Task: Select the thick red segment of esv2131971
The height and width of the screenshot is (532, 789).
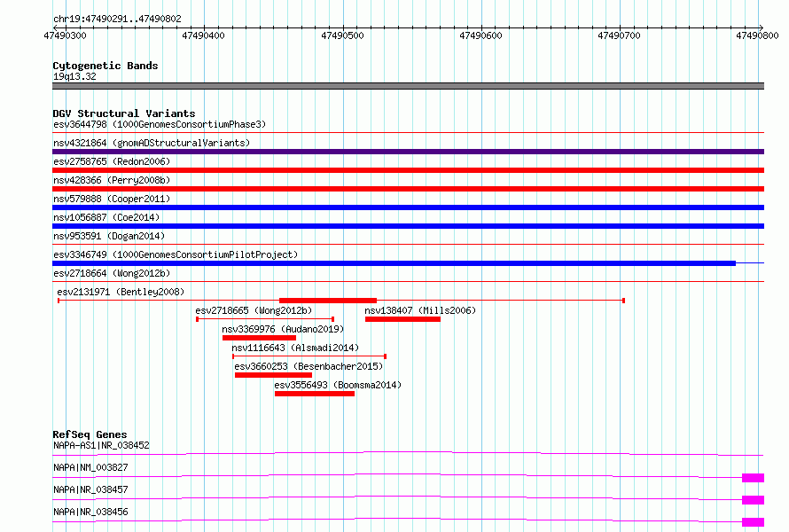Action: [328, 301]
